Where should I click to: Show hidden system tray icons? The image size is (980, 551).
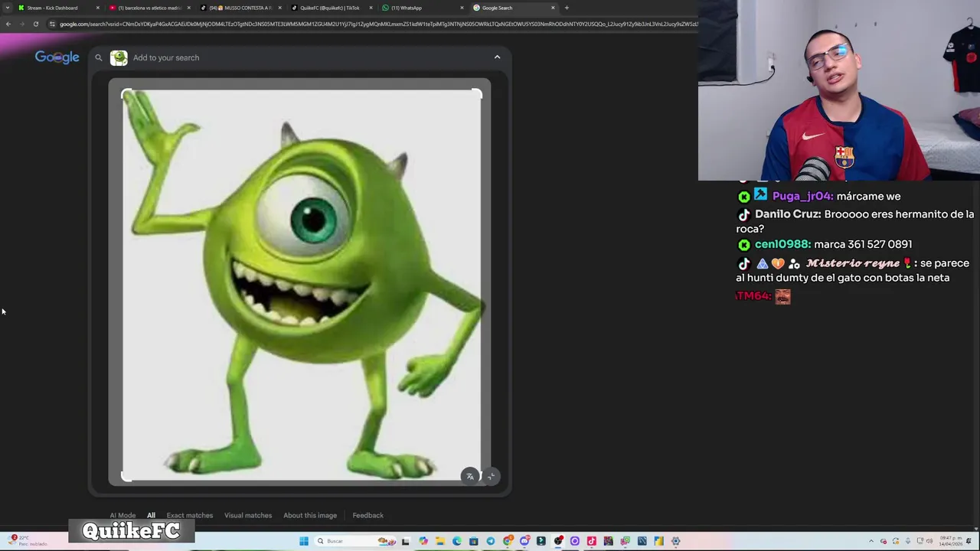(871, 541)
